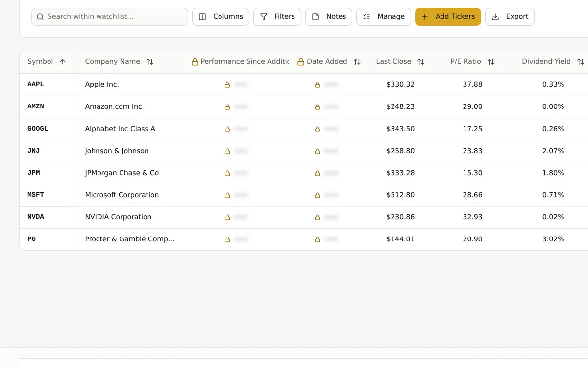The height and width of the screenshot is (368, 588).
Task: Select the NVDA ticker
Action: click(36, 217)
